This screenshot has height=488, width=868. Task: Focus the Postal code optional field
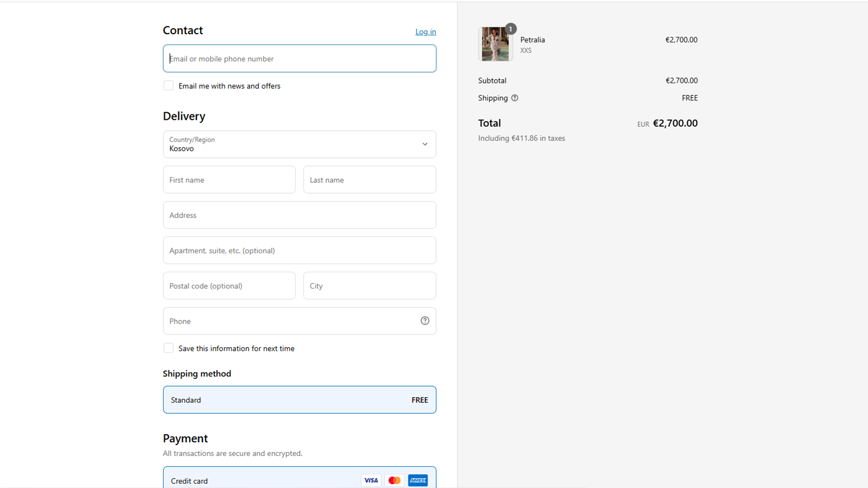tap(229, 286)
